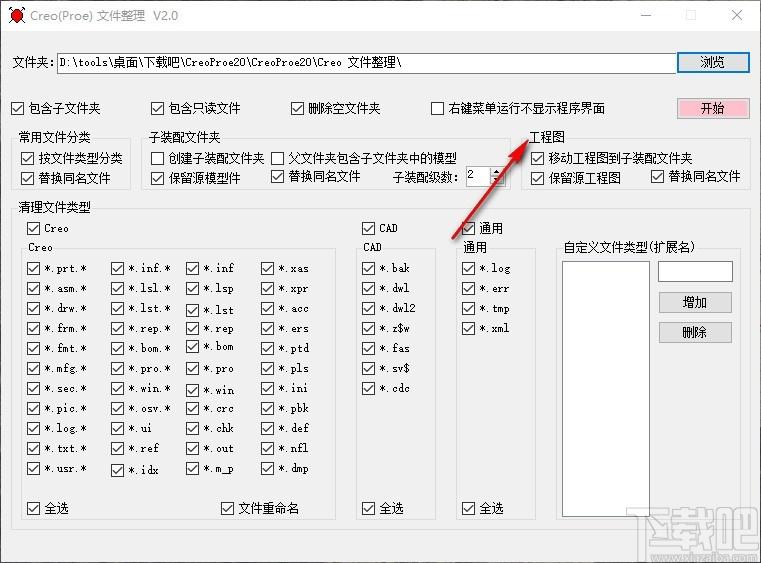This screenshot has height=563, width=761.
Task: Toggle the *.frm.* checkbox
Action: pyautogui.click(x=33, y=328)
